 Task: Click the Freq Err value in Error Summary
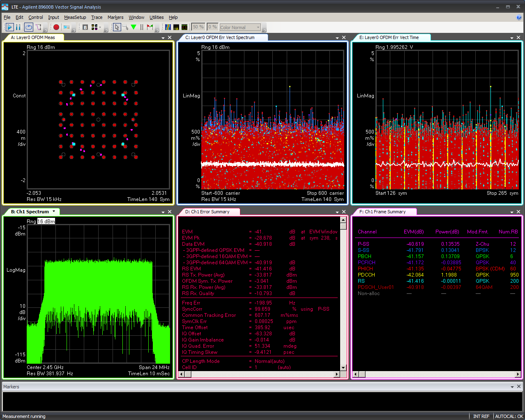coord(263,303)
